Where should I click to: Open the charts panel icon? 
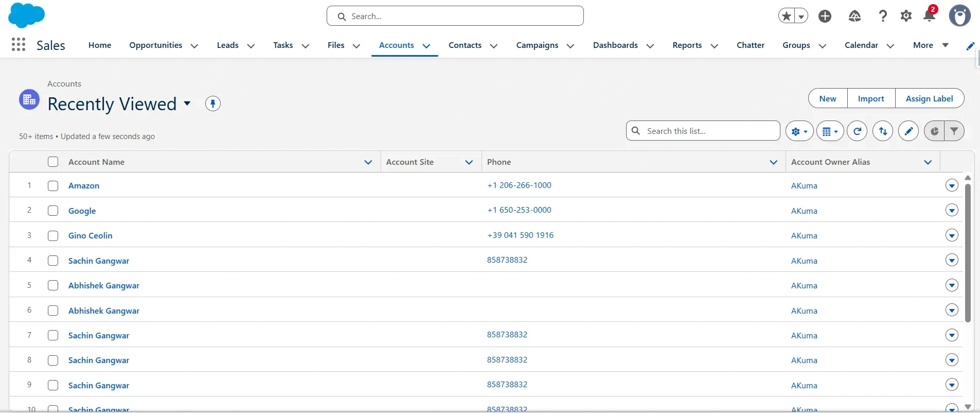[934, 131]
